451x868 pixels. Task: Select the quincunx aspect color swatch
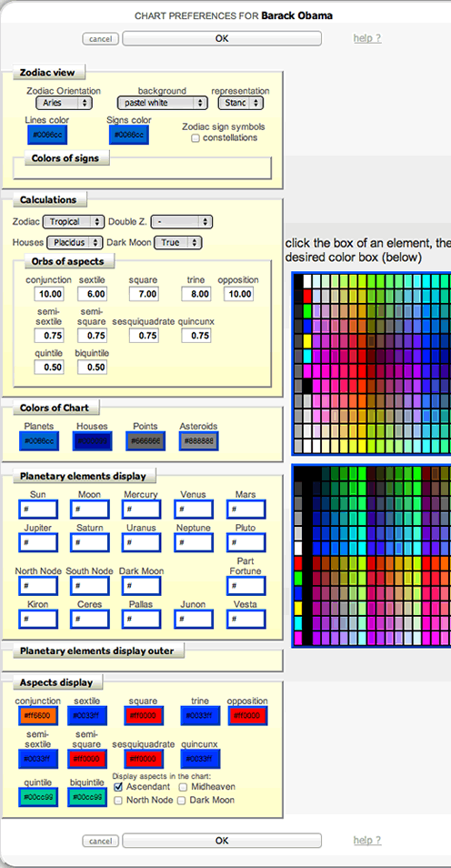click(200, 759)
